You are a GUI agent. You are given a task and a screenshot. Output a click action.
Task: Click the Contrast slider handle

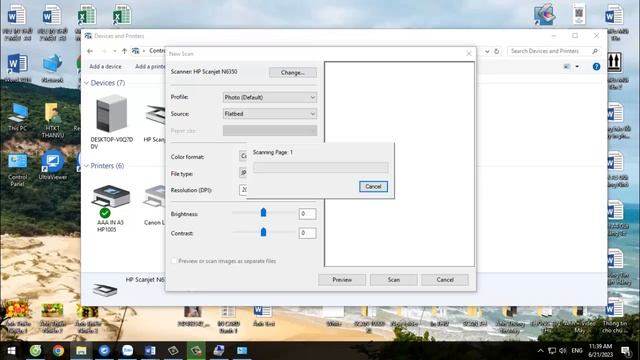coord(263,232)
